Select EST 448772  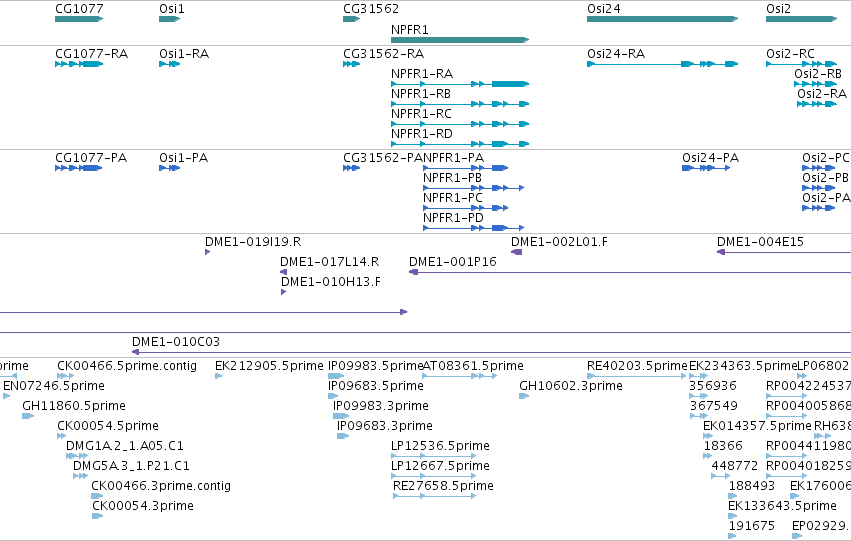[720, 476]
